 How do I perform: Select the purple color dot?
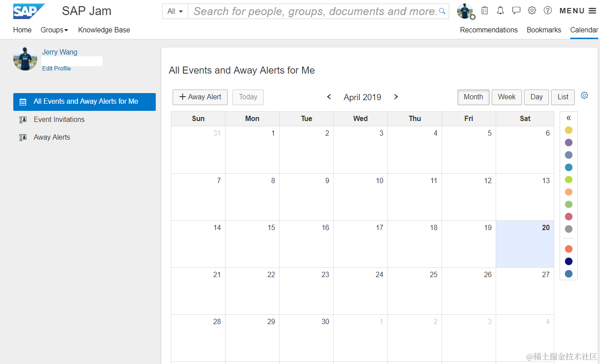coord(568,142)
